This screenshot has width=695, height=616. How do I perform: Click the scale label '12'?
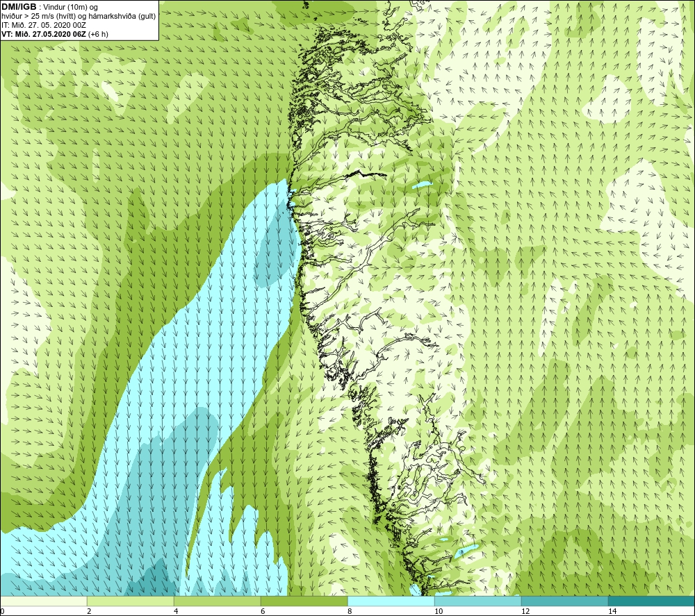pos(525,611)
